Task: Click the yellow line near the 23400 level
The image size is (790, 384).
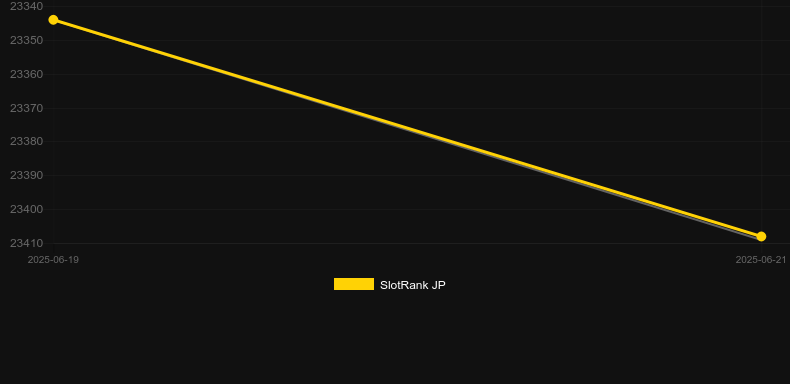Action: pos(672,209)
